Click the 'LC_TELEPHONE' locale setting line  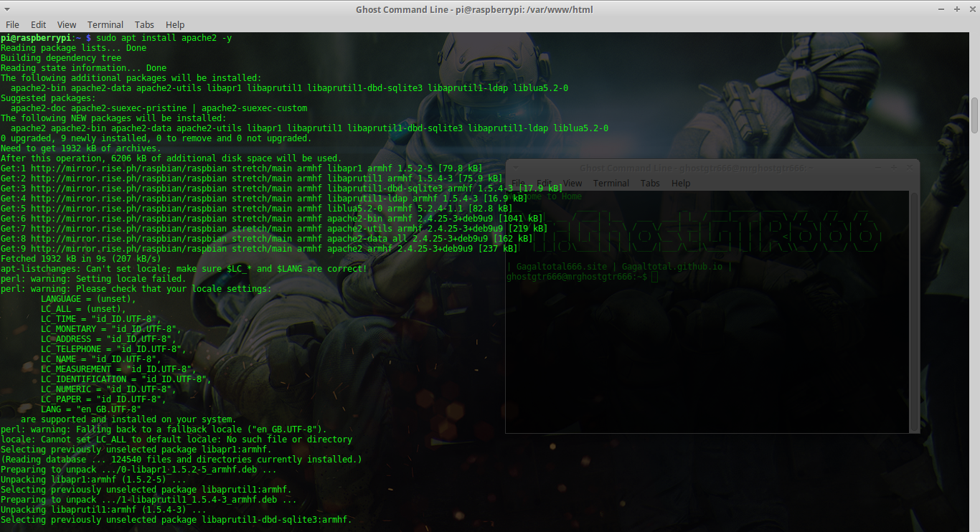(113, 349)
